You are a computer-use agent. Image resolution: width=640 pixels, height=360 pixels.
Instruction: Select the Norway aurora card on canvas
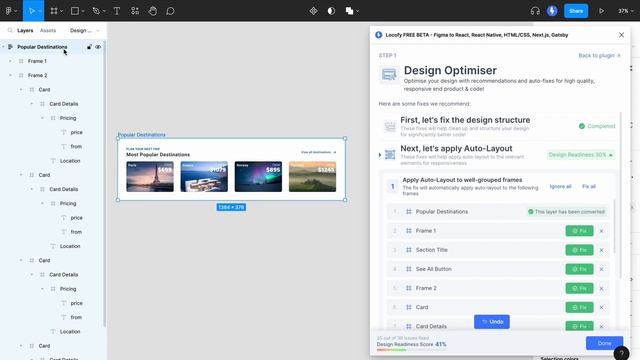(x=258, y=177)
